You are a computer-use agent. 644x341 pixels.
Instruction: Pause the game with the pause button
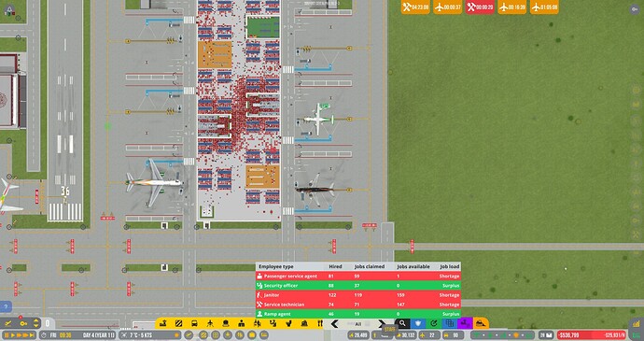coord(7,334)
